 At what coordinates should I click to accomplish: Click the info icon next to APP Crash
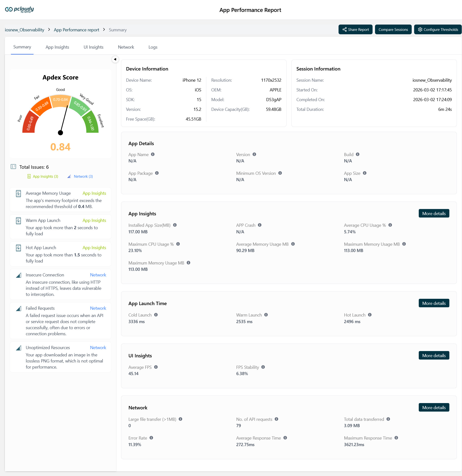[x=259, y=225]
